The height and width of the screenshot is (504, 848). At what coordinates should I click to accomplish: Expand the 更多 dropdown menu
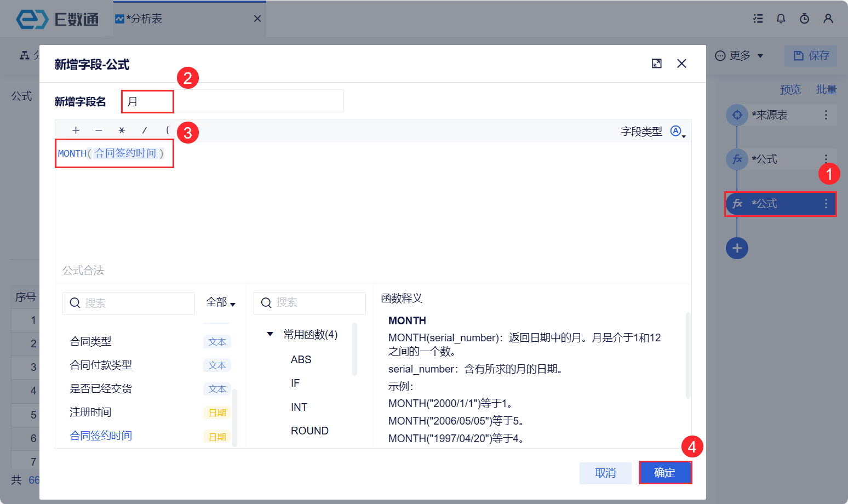click(740, 55)
